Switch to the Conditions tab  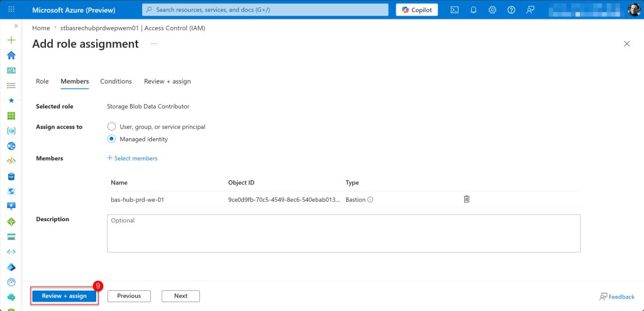(116, 82)
